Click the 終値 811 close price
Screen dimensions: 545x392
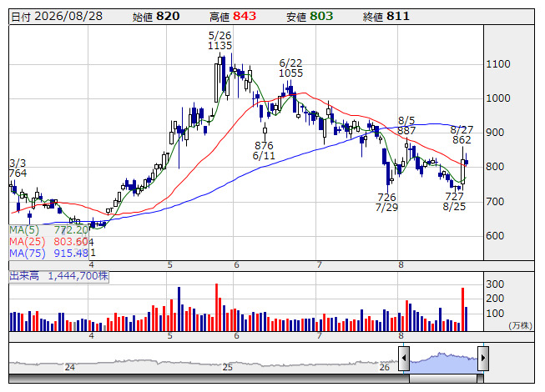[386, 17]
